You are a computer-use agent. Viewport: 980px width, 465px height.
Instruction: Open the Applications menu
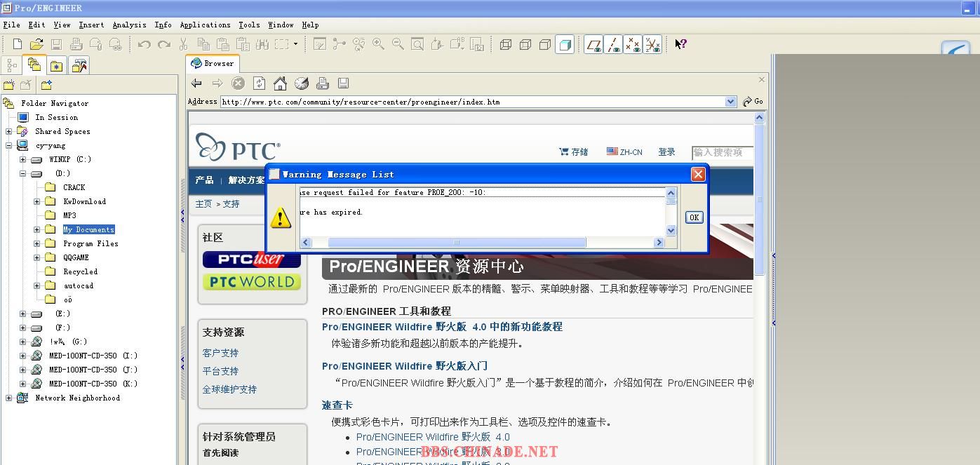pyautogui.click(x=205, y=25)
